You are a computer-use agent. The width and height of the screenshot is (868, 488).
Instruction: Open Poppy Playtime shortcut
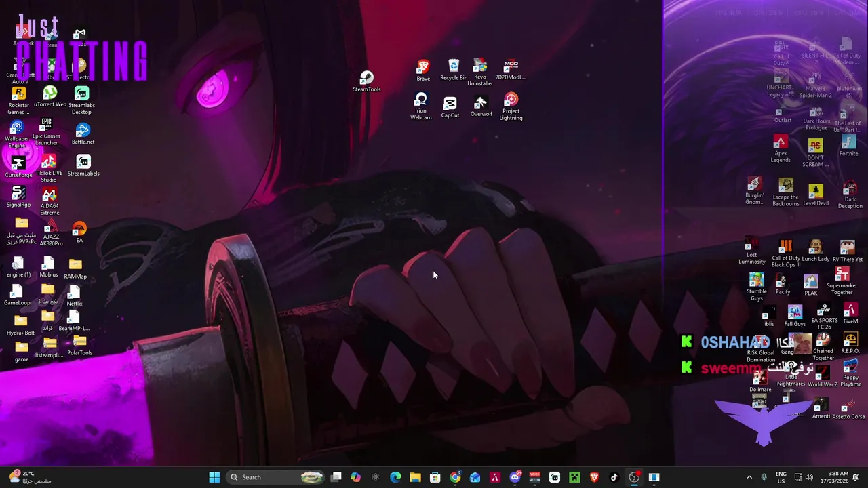[x=850, y=374]
